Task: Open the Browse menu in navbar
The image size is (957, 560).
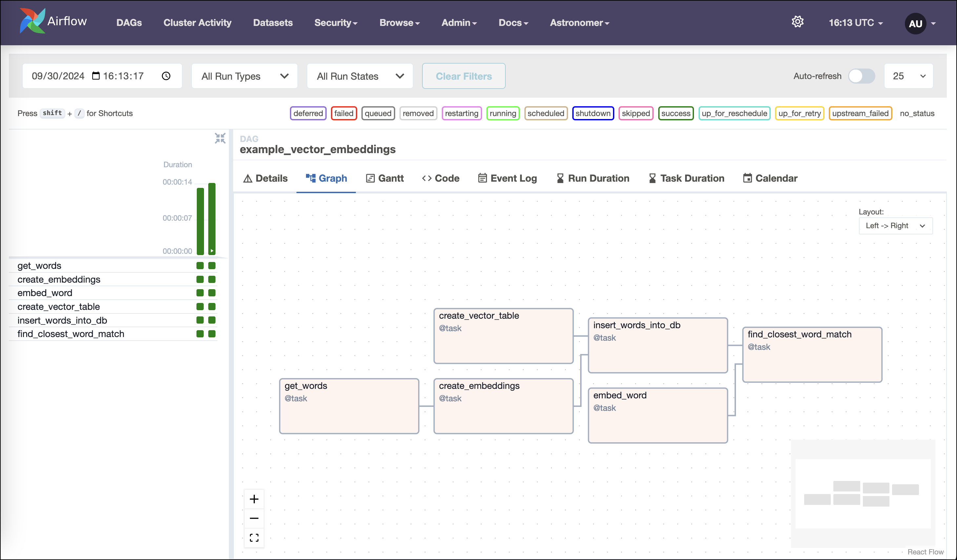Action: 399,22
